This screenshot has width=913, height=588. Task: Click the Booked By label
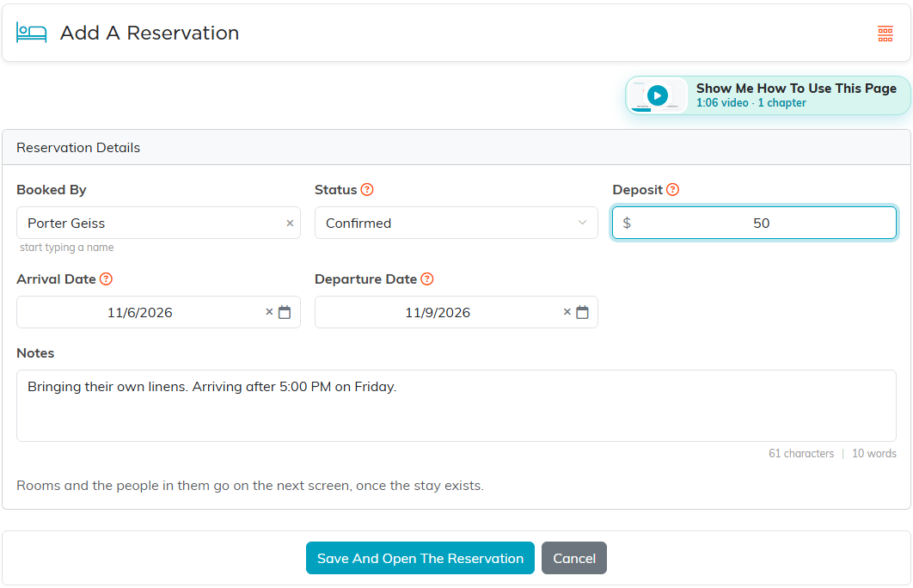[x=52, y=190]
